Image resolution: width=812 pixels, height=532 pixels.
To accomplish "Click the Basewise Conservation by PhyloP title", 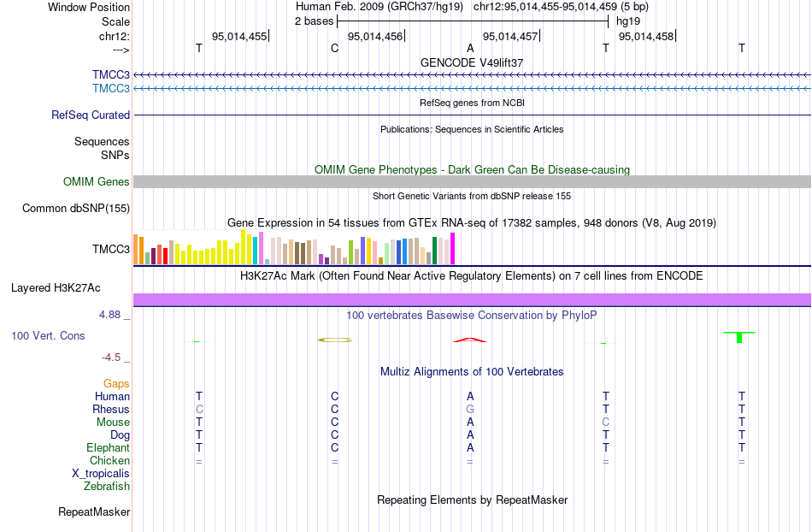I will [x=472, y=315].
